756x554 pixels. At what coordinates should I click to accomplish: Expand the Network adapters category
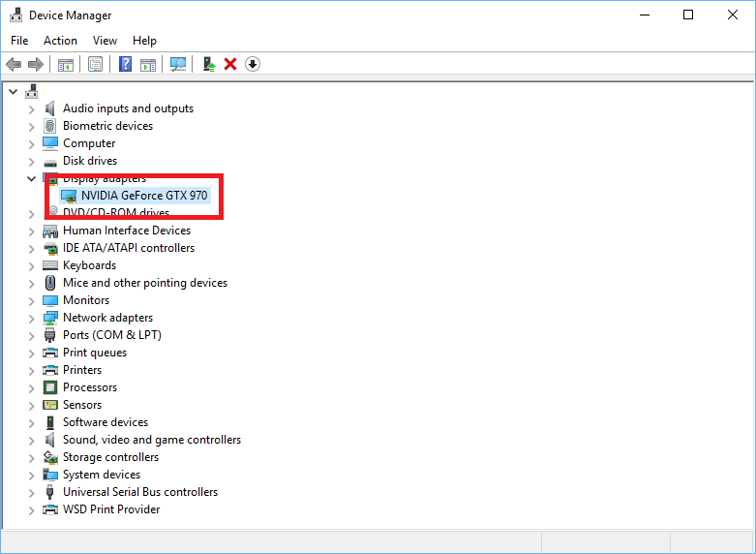32,318
